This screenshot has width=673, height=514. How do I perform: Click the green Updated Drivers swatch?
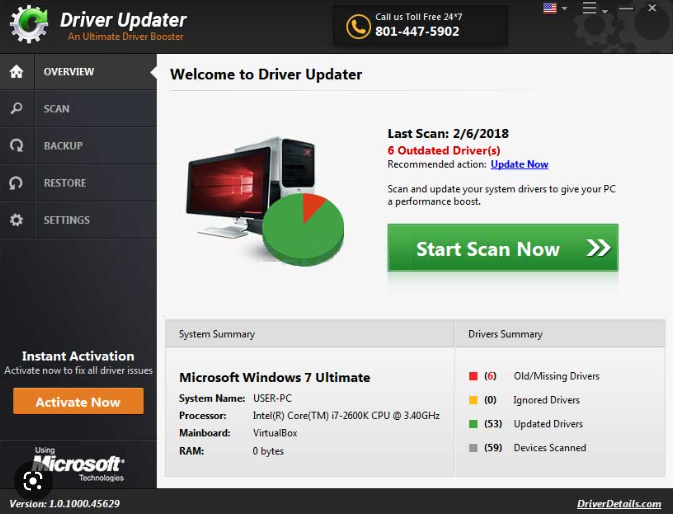(473, 424)
